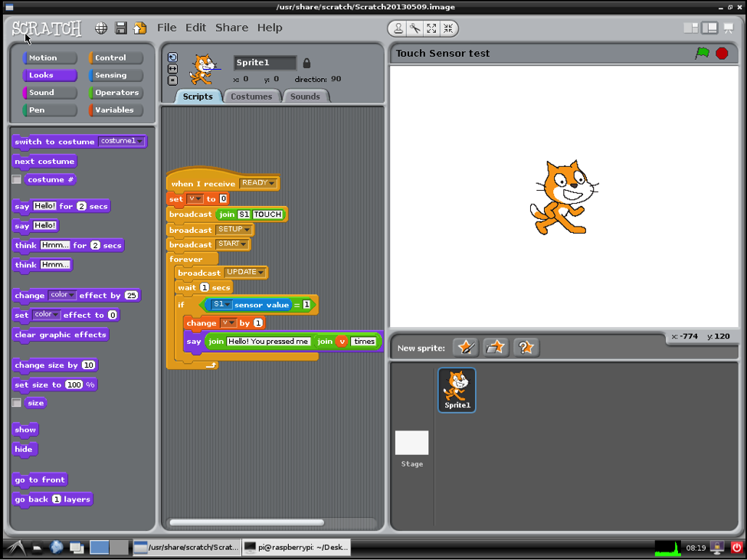
Task: Click the red stop sign button
Action: [x=722, y=54]
